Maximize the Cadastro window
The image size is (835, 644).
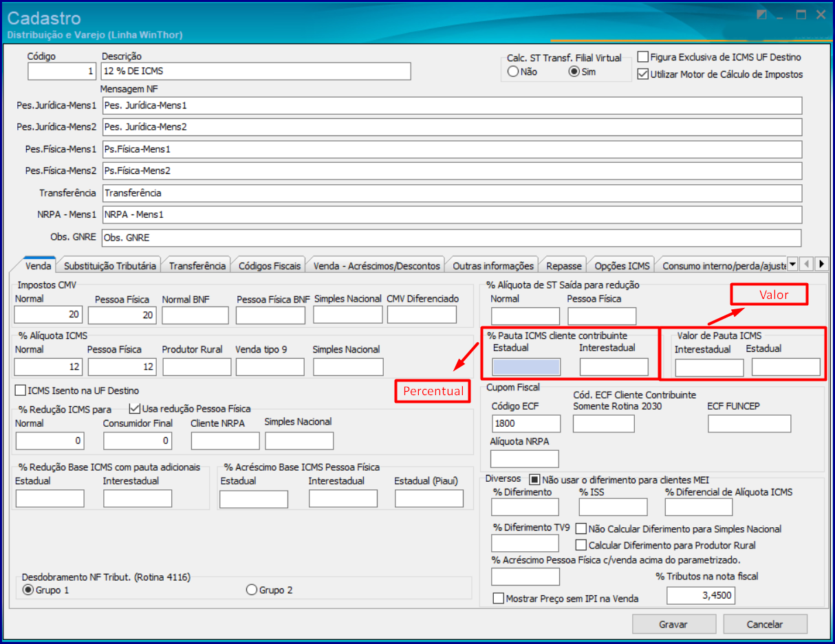click(801, 14)
